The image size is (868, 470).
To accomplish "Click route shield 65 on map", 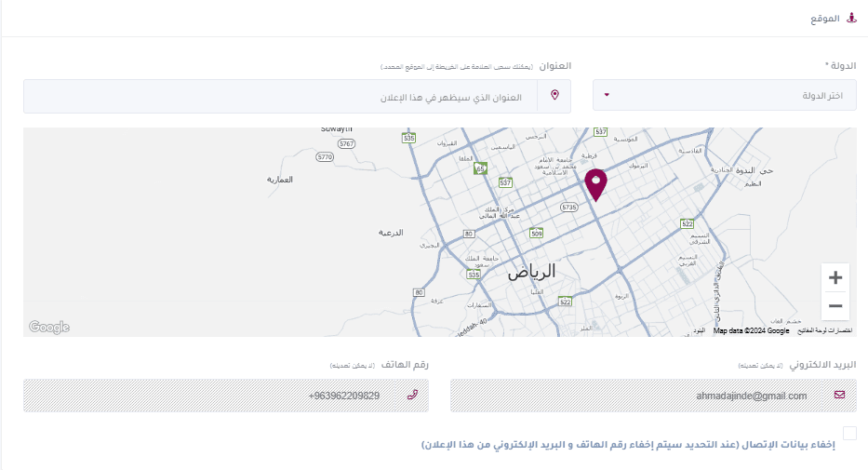I will [x=480, y=168].
